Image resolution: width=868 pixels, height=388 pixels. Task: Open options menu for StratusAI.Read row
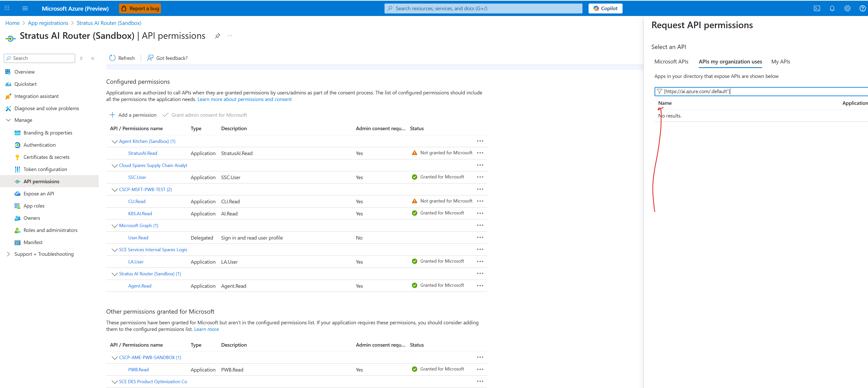[x=480, y=153]
